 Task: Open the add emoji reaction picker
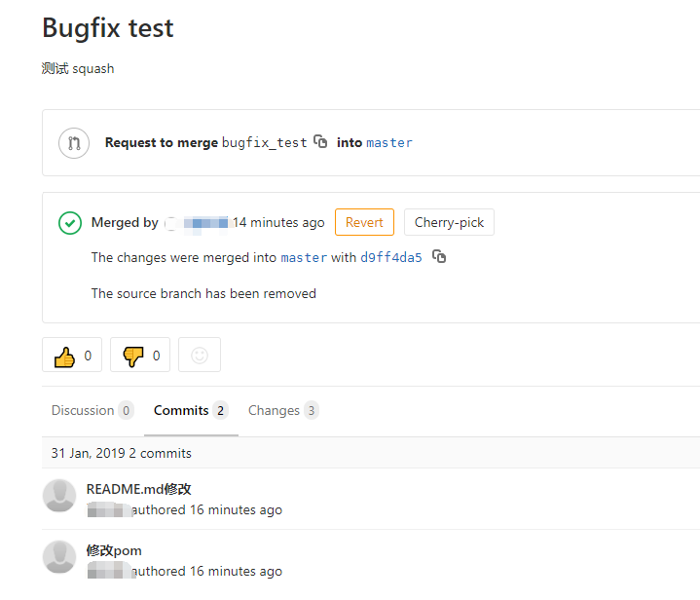point(200,355)
